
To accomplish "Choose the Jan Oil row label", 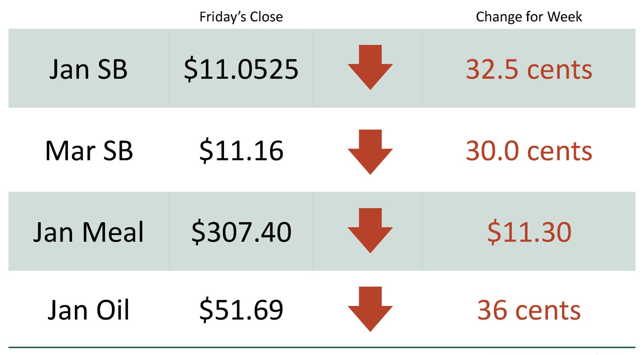I will pyautogui.click(x=89, y=310).
